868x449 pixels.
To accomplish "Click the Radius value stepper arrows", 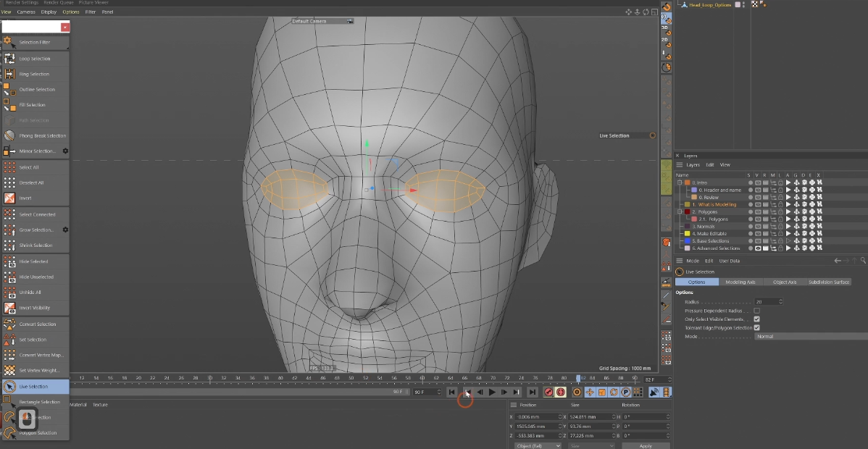I will [780, 302].
